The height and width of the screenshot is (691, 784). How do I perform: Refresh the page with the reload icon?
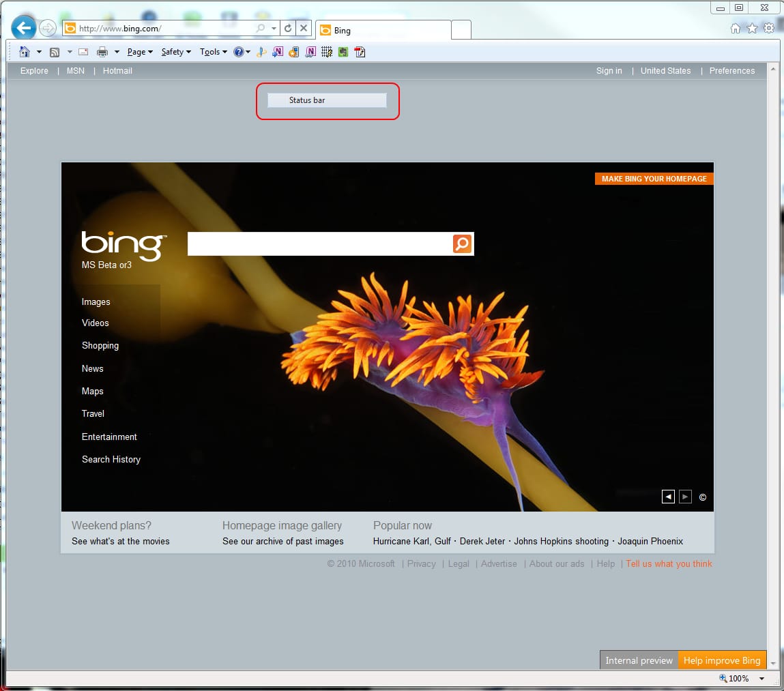(x=288, y=28)
